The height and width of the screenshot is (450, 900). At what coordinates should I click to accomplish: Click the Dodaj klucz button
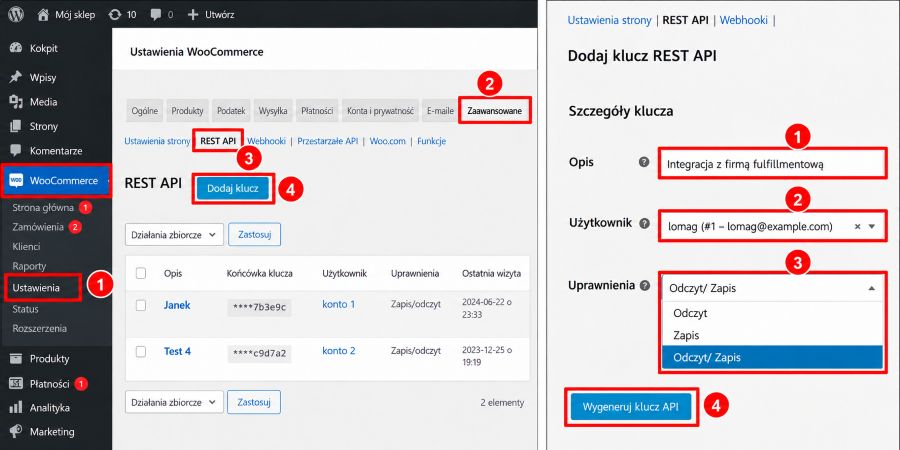tap(233, 188)
